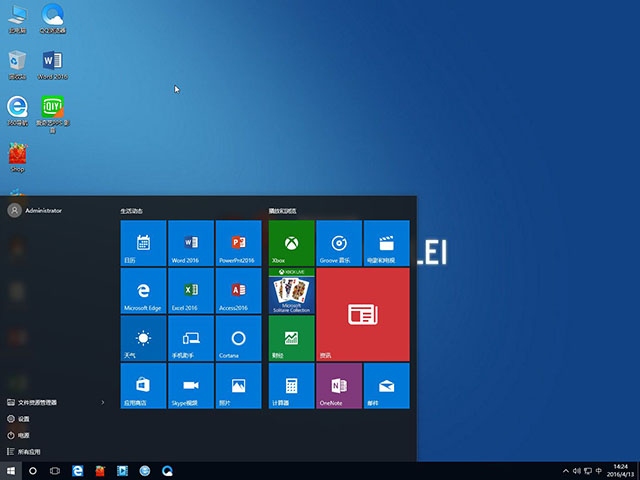Image resolution: width=640 pixels, height=480 pixels.
Task: Expand the File Explorer jump list arrow
Action: (103, 402)
